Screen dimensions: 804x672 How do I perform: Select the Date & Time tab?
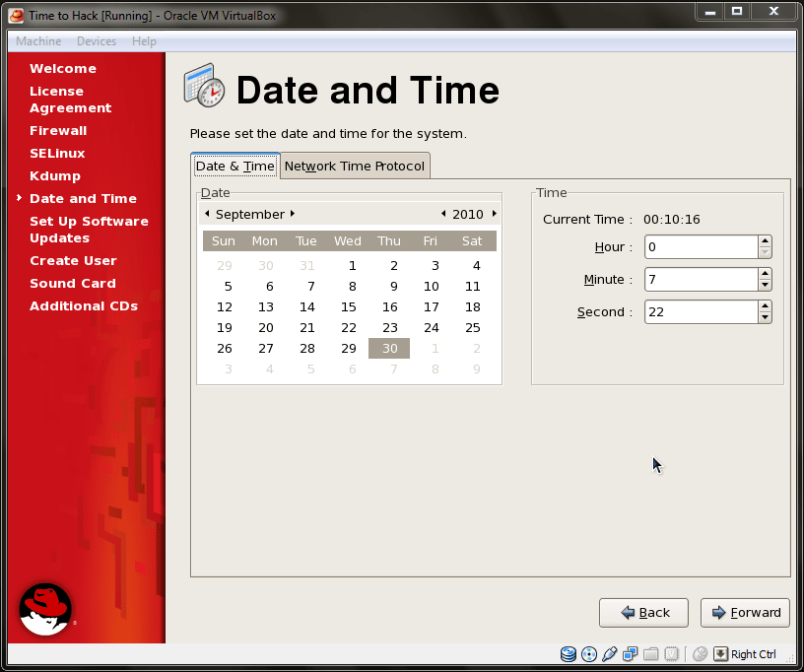point(234,167)
